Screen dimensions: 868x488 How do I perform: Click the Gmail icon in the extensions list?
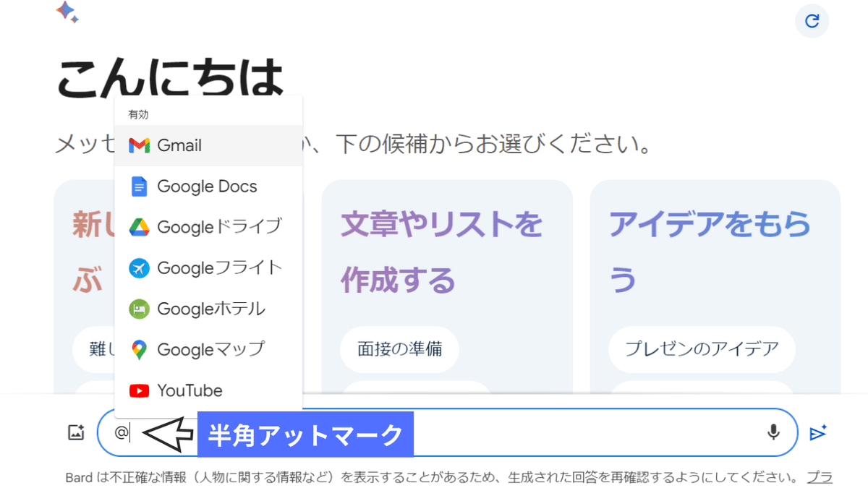[139, 145]
